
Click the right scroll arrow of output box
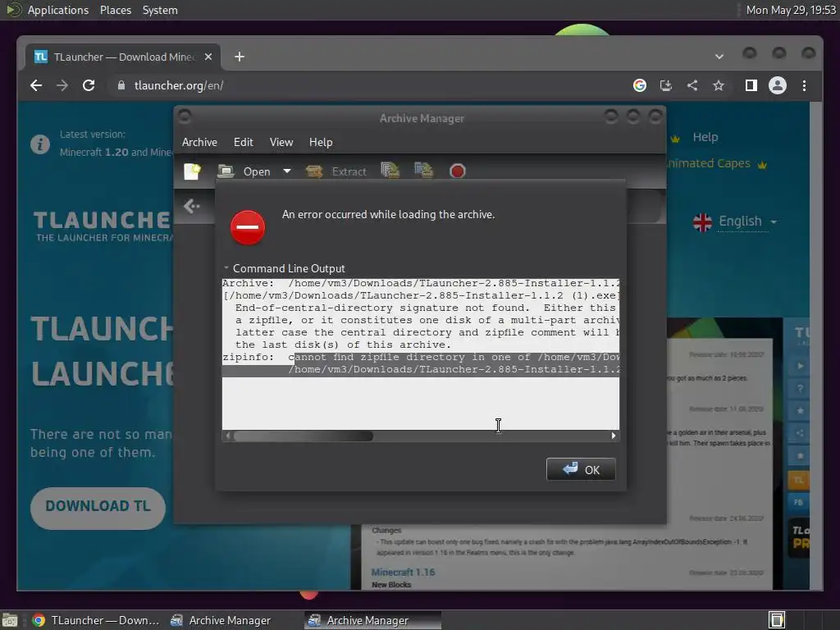[x=614, y=436]
